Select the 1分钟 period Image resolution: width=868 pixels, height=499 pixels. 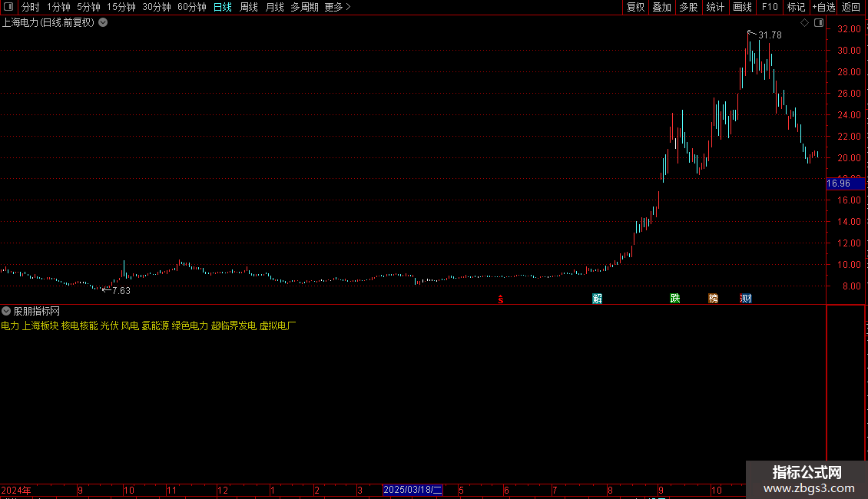pos(58,7)
